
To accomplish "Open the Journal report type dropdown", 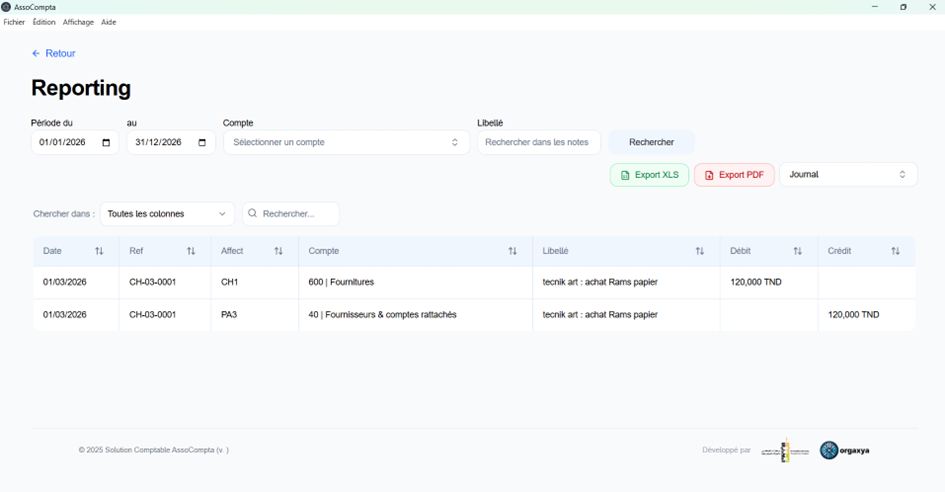I will click(x=848, y=175).
